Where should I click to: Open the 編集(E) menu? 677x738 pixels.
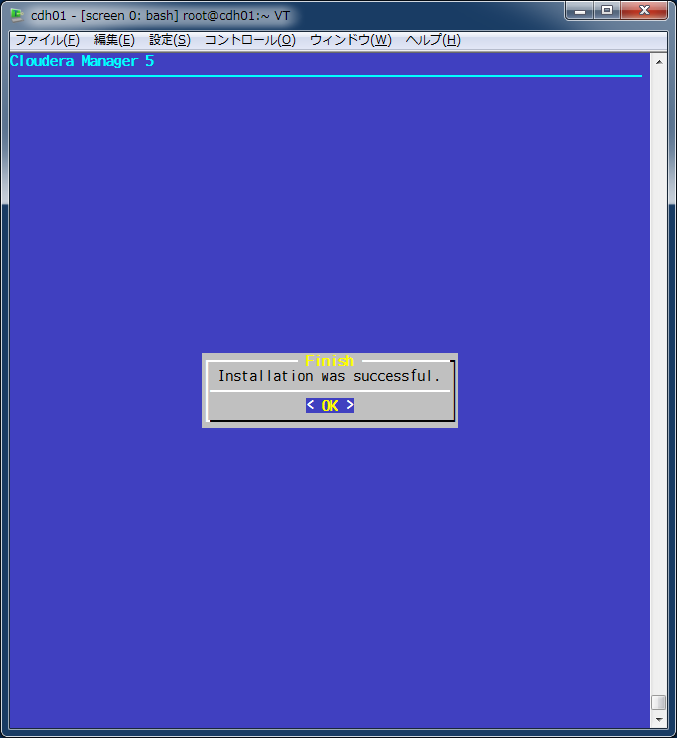(114, 40)
